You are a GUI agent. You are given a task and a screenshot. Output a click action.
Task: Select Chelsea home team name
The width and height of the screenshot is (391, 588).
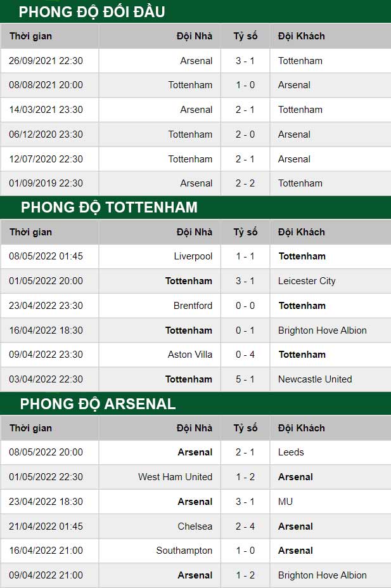click(195, 526)
